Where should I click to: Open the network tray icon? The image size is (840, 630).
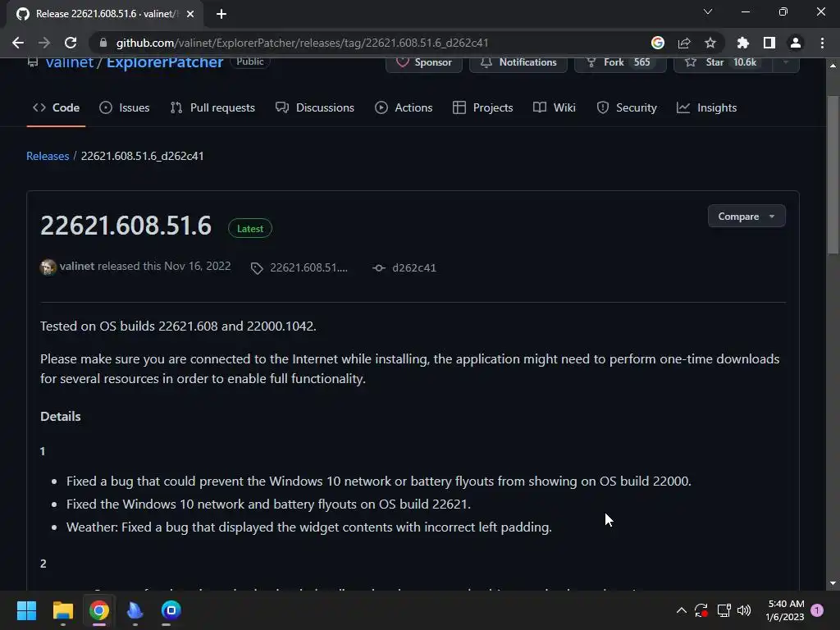(724, 610)
